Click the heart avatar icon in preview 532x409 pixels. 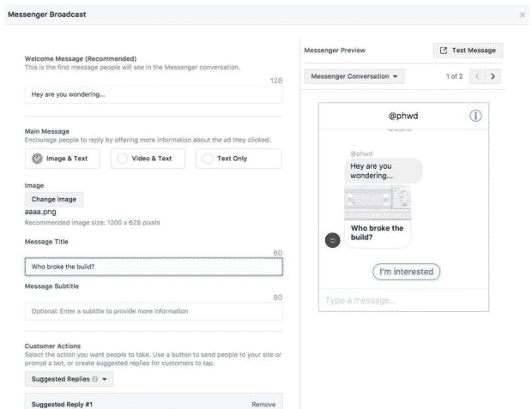[x=333, y=242]
